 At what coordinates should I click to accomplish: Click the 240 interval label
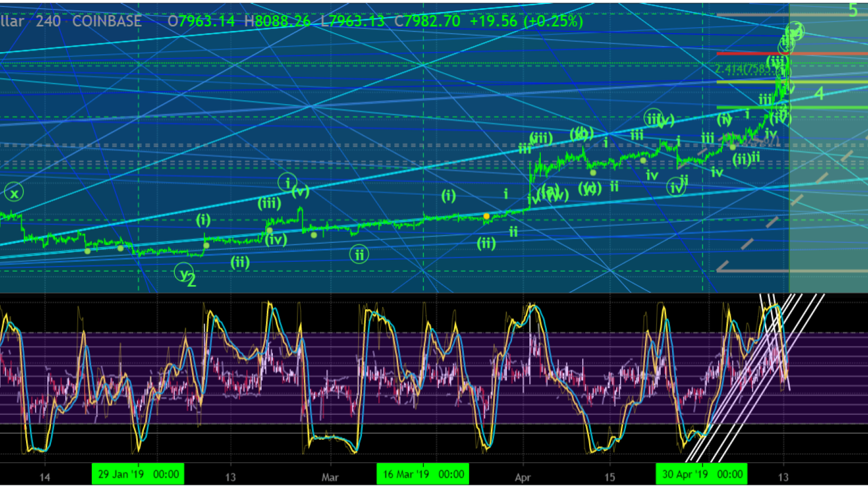[48, 21]
